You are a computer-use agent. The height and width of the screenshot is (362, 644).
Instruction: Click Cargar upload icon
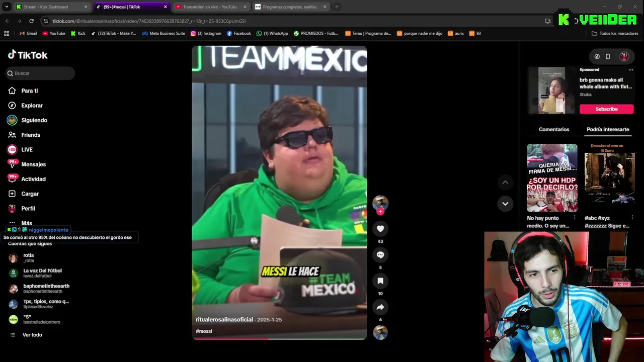pyautogui.click(x=12, y=194)
